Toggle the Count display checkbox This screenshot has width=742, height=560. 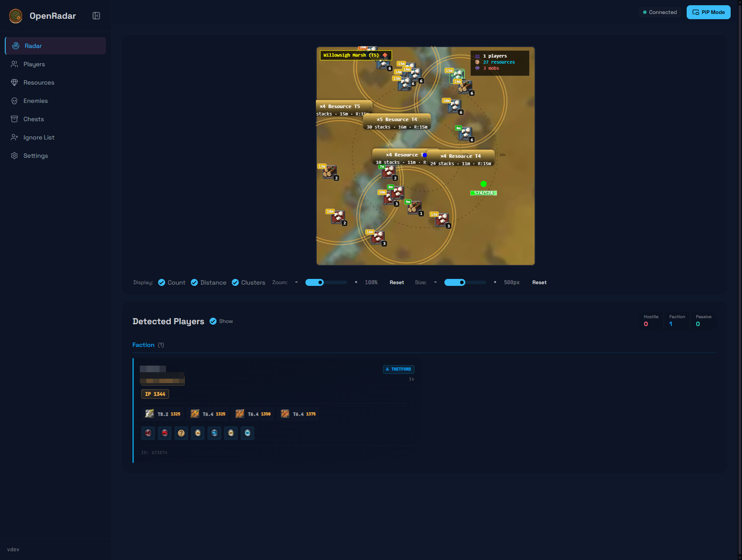(162, 282)
